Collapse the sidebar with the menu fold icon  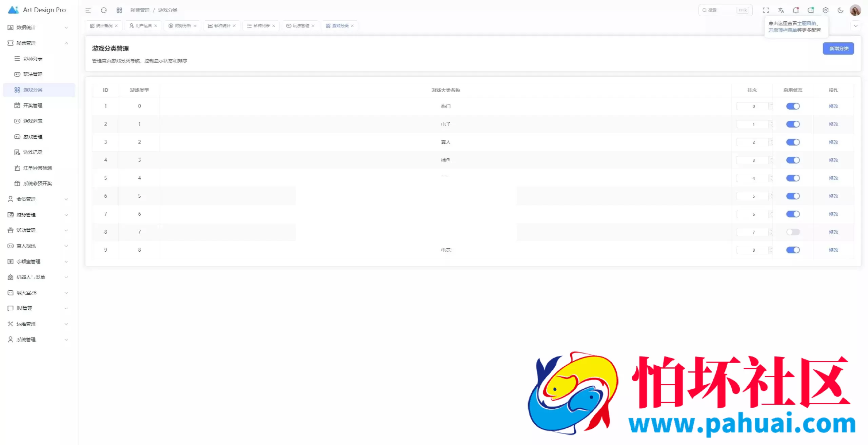point(88,10)
